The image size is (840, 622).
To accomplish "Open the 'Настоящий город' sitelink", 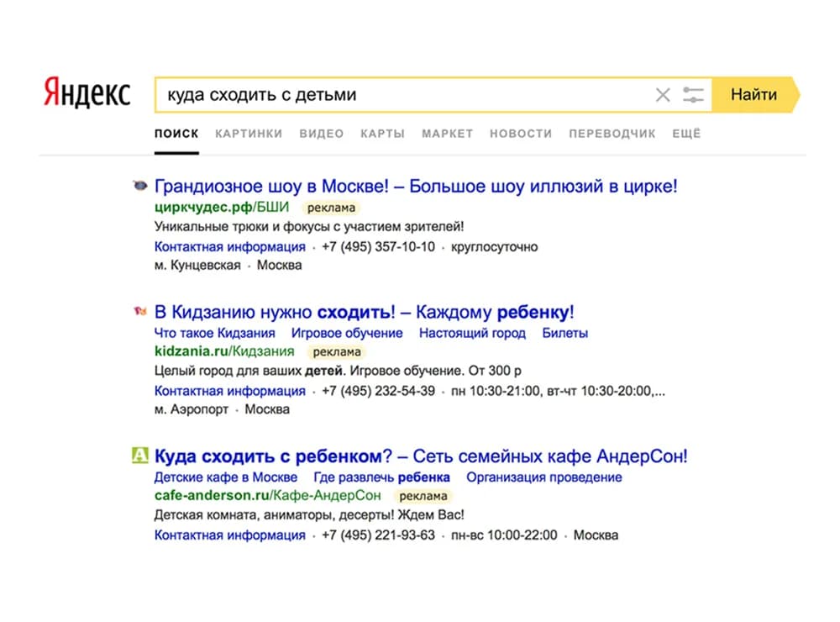I will 472,333.
